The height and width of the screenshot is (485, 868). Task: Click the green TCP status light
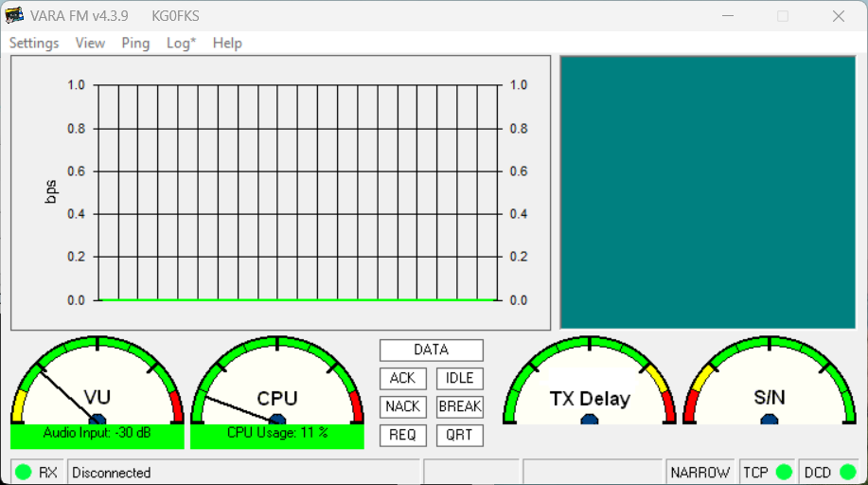[x=784, y=472]
